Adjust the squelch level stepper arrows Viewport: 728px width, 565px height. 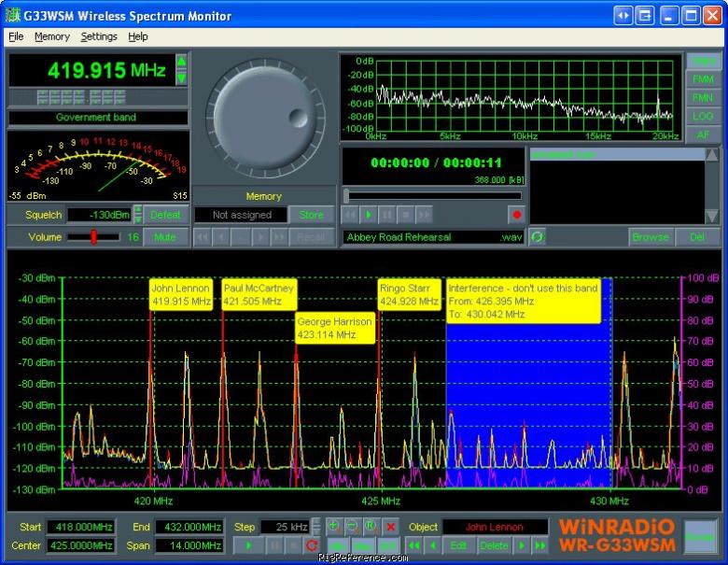coord(138,215)
